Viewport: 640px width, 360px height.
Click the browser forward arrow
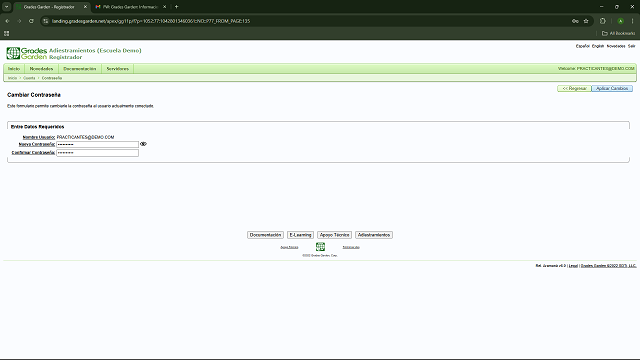pos(19,21)
